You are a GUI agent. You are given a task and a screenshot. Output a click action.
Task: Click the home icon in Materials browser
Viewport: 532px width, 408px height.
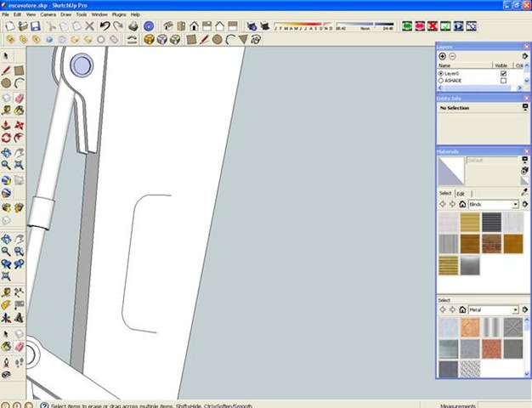pyautogui.click(x=462, y=204)
